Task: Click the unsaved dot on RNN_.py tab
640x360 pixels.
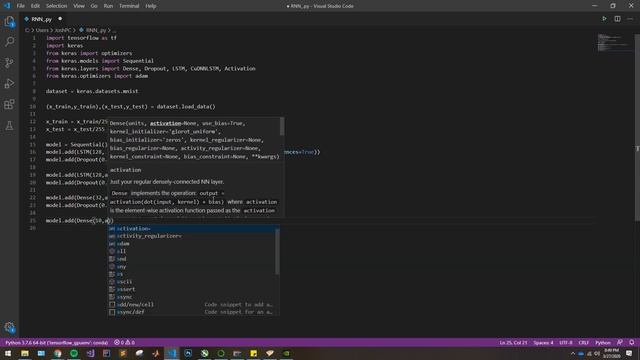Action: tap(60, 19)
